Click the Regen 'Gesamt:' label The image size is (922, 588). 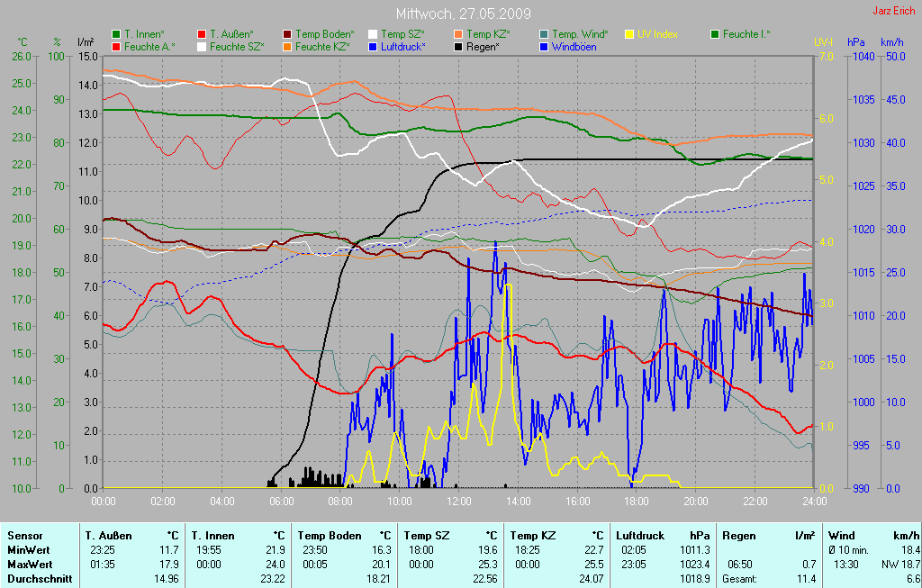741,579
